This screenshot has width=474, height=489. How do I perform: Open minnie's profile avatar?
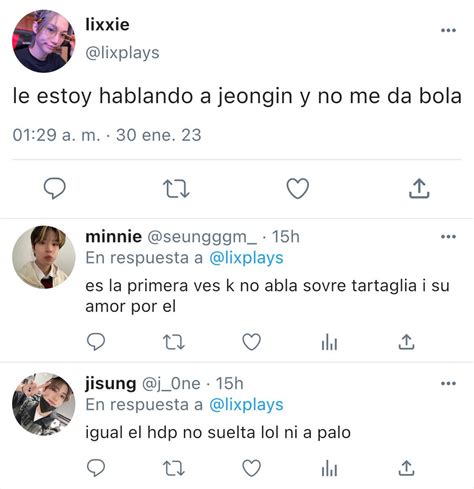pyautogui.click(x=44, y=257)
